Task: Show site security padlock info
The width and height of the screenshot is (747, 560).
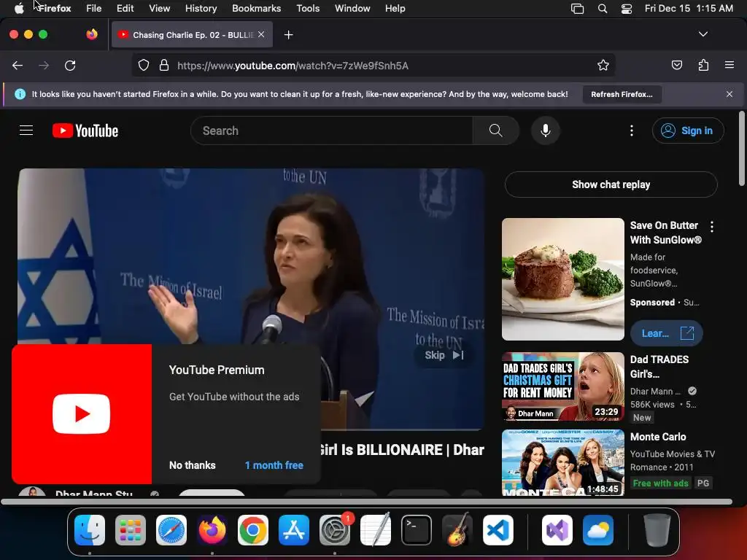Action: [x=164, y=65]
